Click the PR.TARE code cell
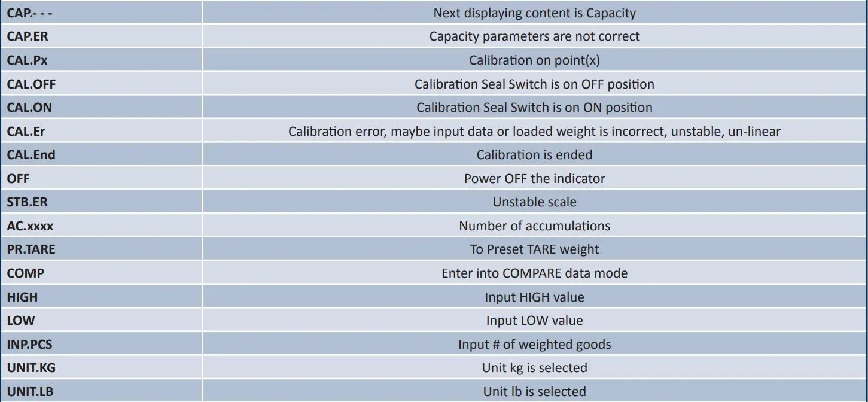 pos(31,249)
